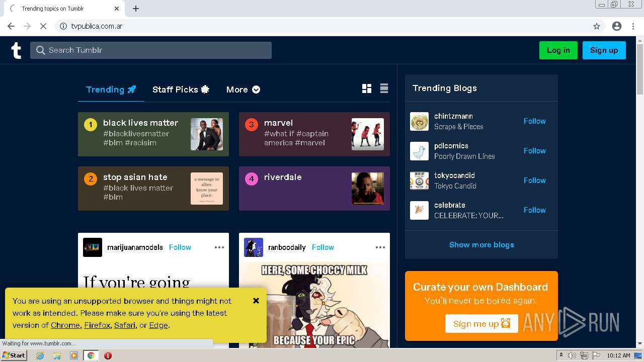The width and height of the screenshot is (644, 362).
Task: Click the ranboodaily avatar
Action: 254,247
